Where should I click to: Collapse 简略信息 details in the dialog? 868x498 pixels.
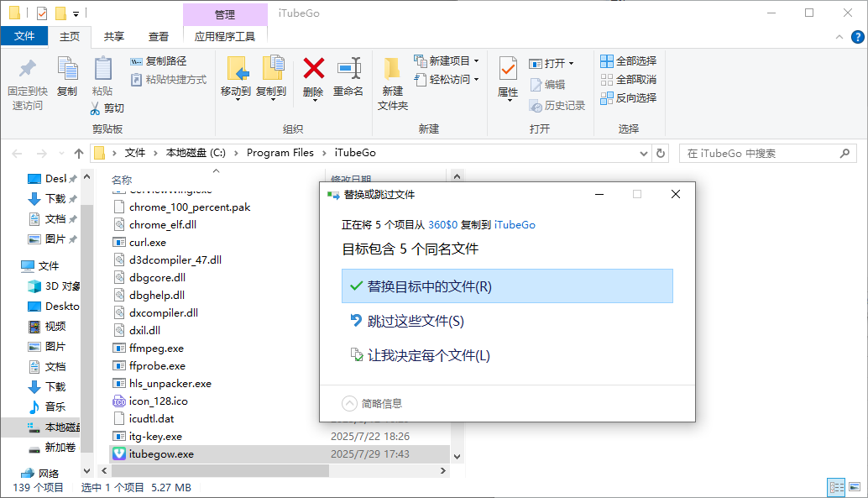[372, 403]
